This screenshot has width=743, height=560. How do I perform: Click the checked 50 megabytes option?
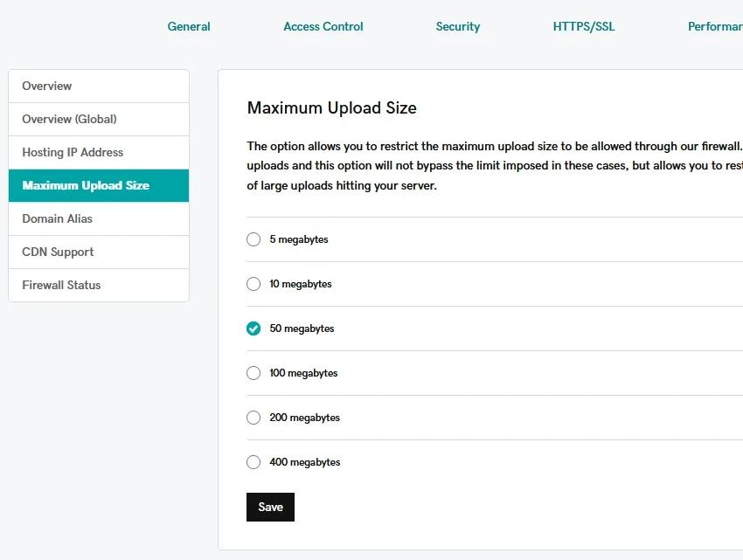(253, 328)
